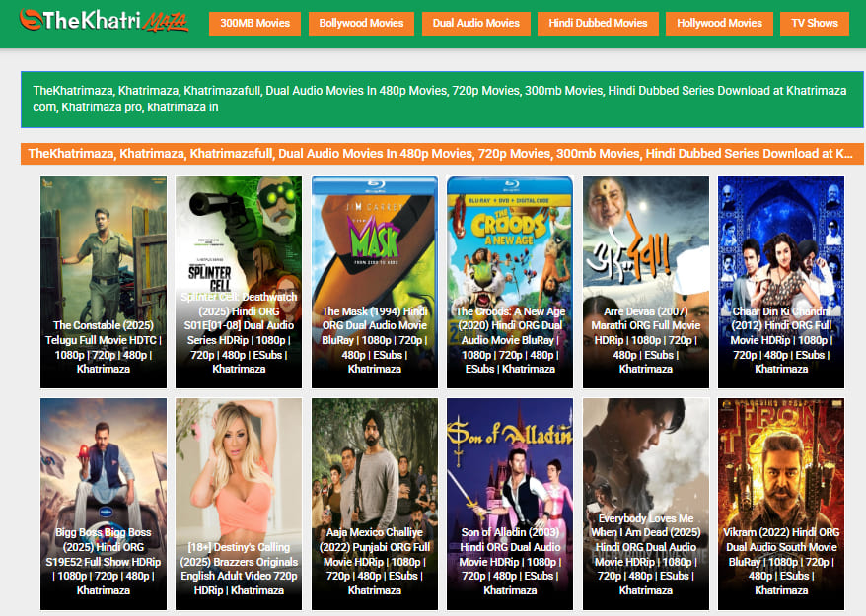Screen dimensions: 866x616
Task: Click Chaar Din Ki Chandni title link
Action: (780, 340)
